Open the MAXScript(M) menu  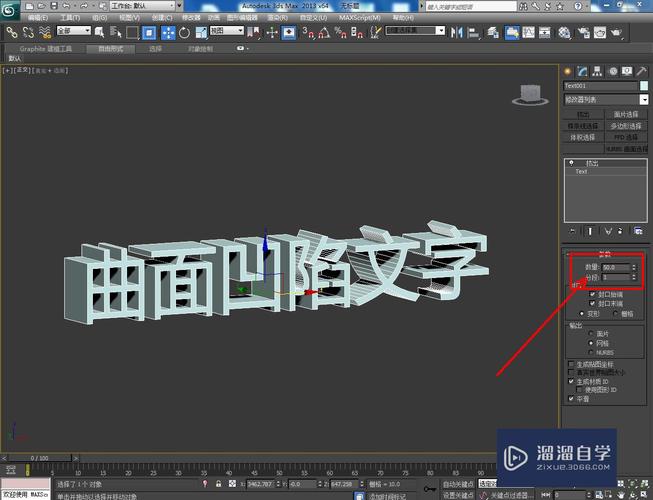point(360,17)
